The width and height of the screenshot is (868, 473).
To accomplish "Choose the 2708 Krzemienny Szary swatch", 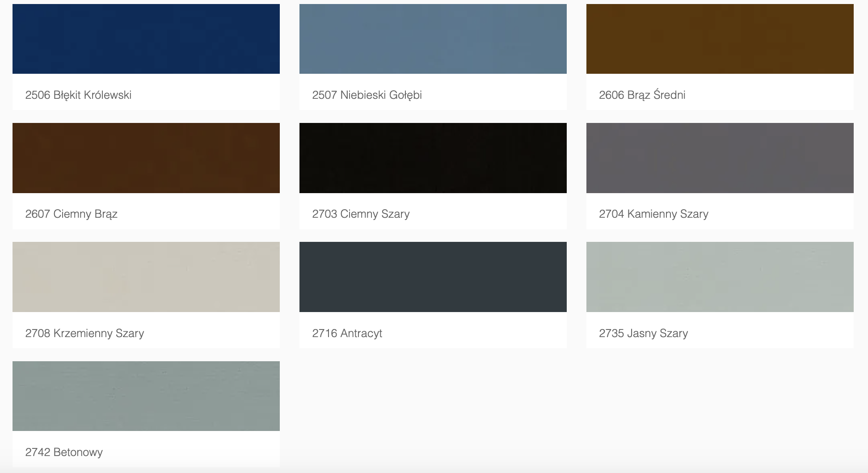I will pyautogui.click(x=146, y=277).
